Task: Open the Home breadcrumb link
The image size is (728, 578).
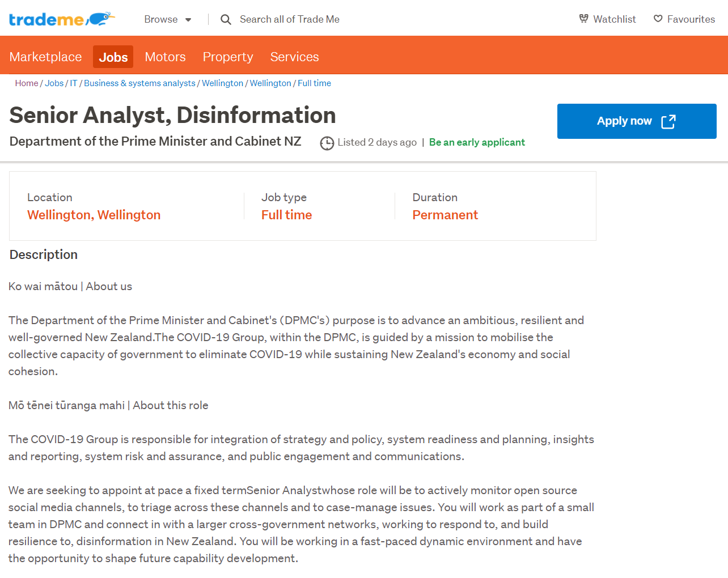Action: click(x=27, y=83)
